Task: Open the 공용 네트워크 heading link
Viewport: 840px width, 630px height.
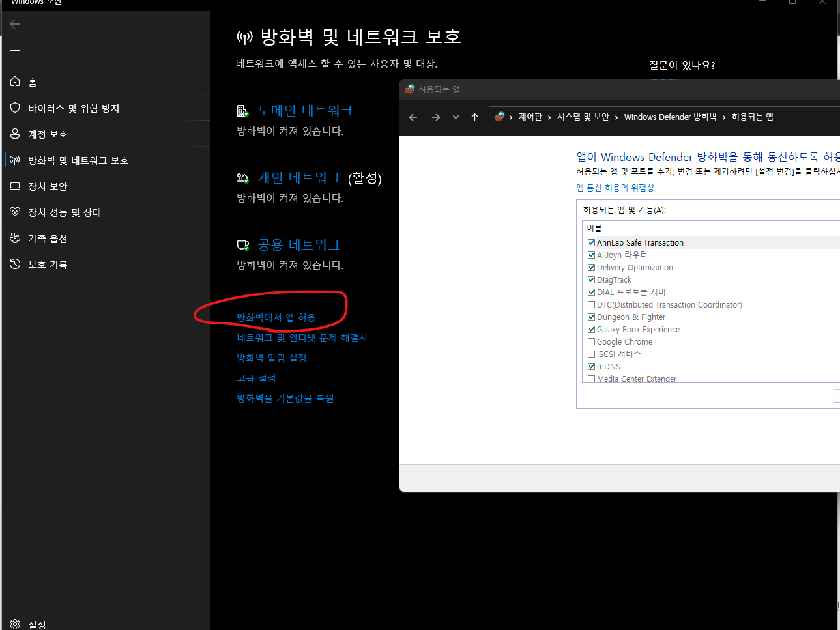Action: click(x=298, y=245)
